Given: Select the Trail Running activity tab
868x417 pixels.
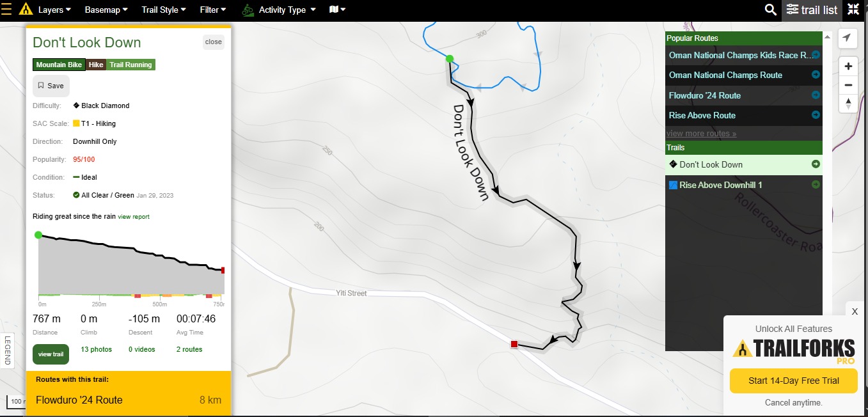Looking at the screenshot, I should (130, 65).
